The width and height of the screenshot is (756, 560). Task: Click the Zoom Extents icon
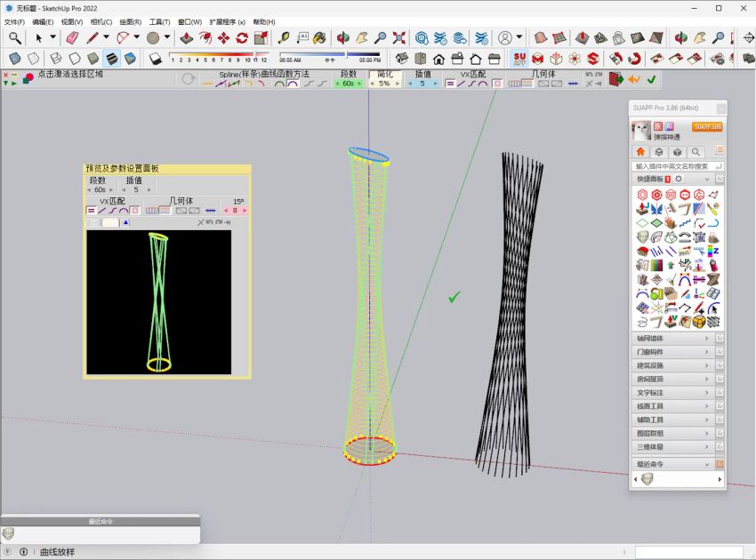click(398, 38)
